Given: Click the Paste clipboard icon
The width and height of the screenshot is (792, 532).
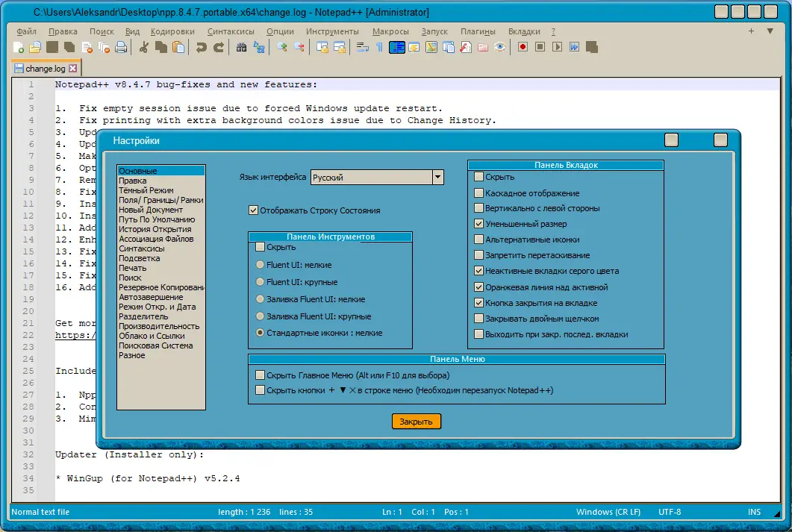Looking at the screenshot, I should [178, 48].
